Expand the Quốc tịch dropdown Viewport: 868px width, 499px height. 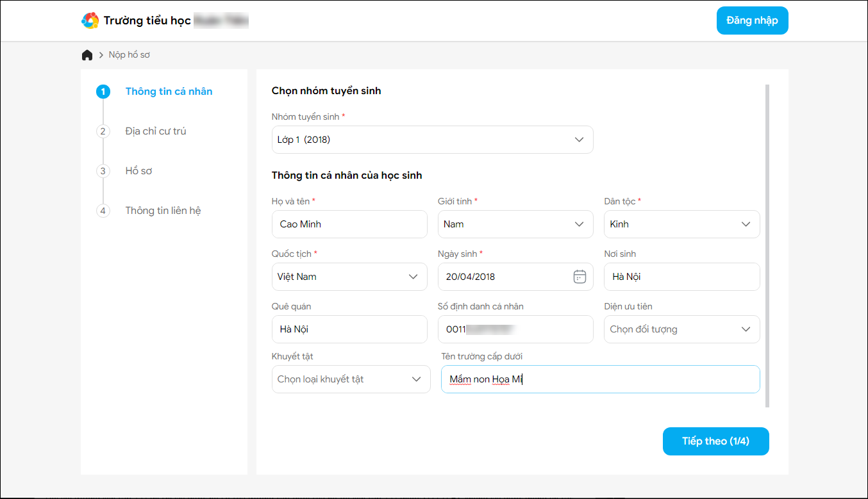pos(349,277)
